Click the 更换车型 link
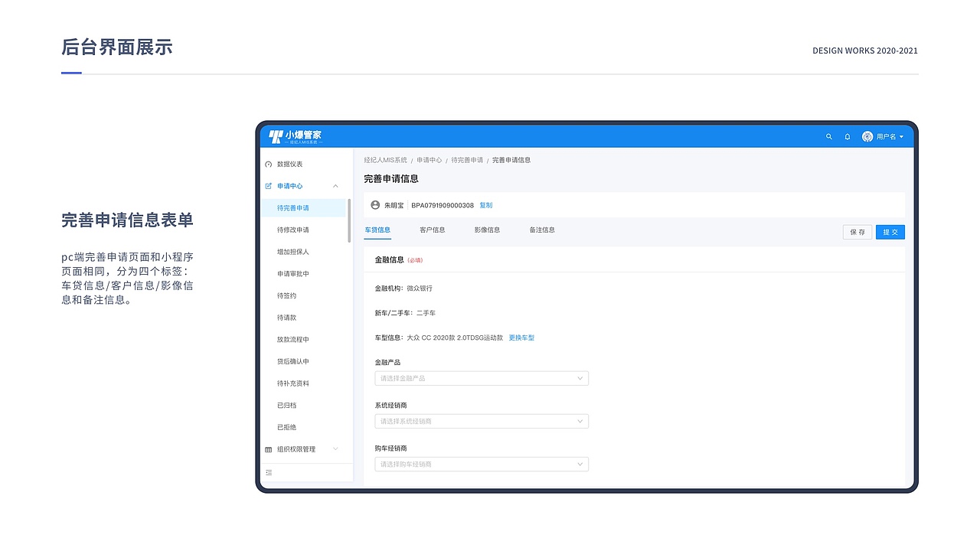Image resolution: width=980 pixels, height=551 pixels. pyautogui.click(x=521, y=337)
